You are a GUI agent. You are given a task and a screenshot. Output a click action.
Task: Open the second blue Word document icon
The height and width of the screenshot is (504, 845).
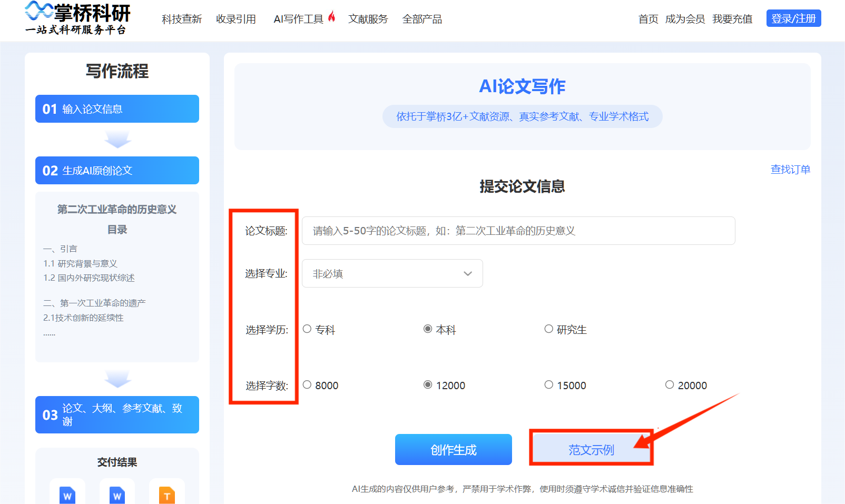pos(117,495)
